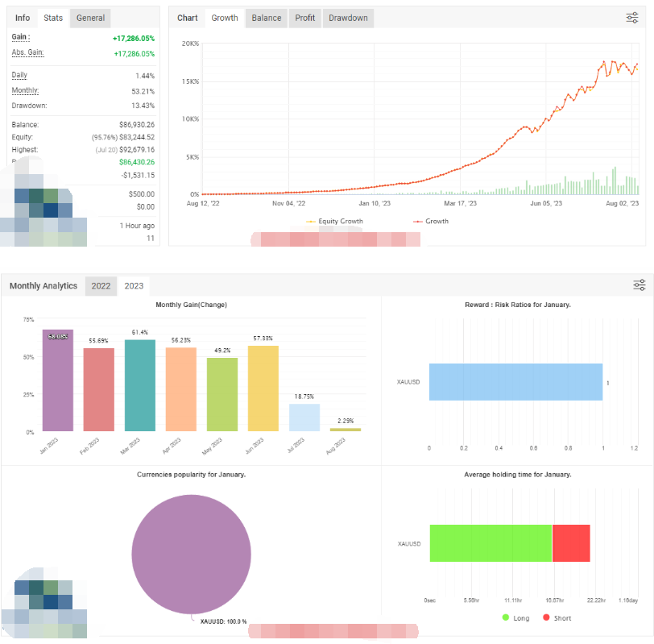
Task: Toggle the Equity Growth legend series
Action: pyautogui.click(x=334, y=221)
